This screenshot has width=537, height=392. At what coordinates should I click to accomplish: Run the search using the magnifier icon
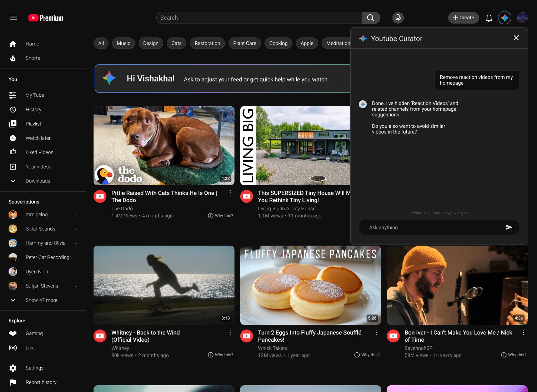[x=371, y=17]
